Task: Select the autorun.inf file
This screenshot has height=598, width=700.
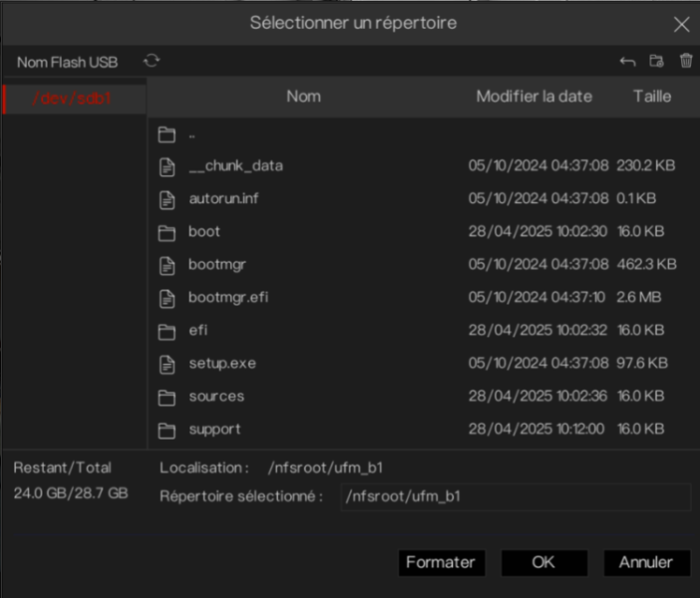Action: (223, 198)
